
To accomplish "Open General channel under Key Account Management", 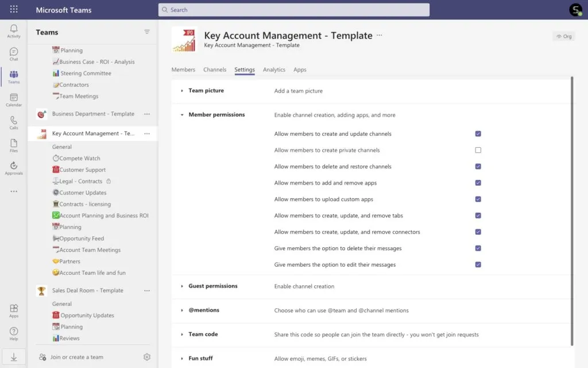I will point(62,147).
